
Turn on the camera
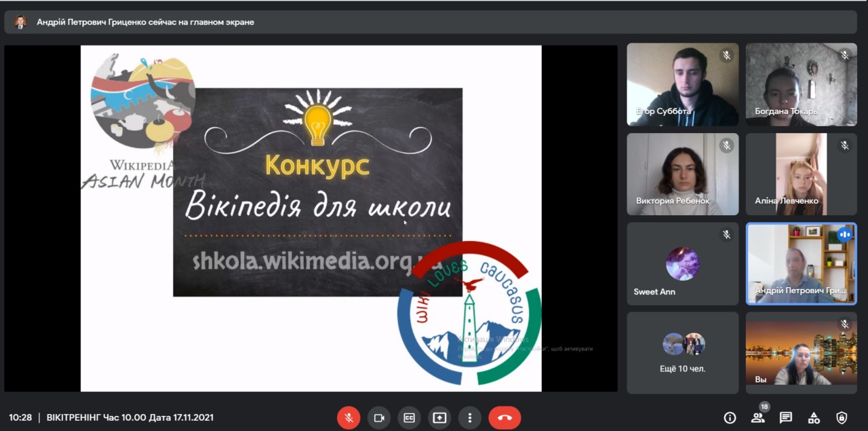click(x=379, y=417)
